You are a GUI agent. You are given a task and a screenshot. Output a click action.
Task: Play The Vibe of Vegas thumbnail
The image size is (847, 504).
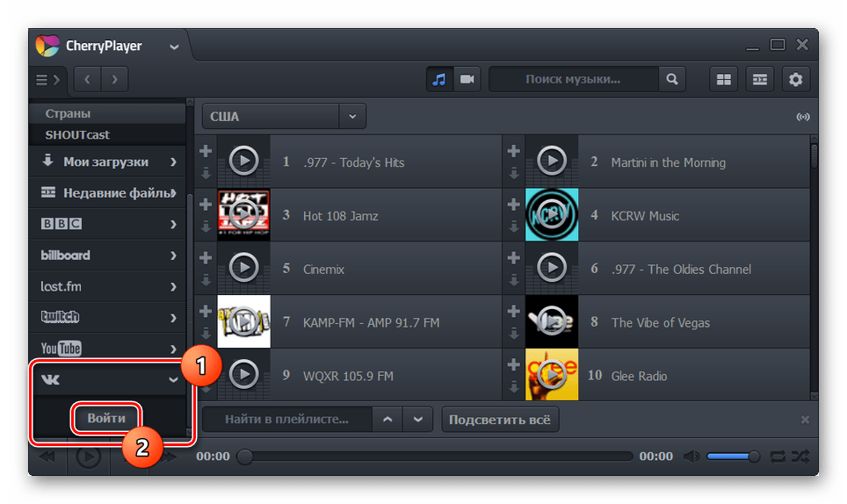tap(552, 321)
